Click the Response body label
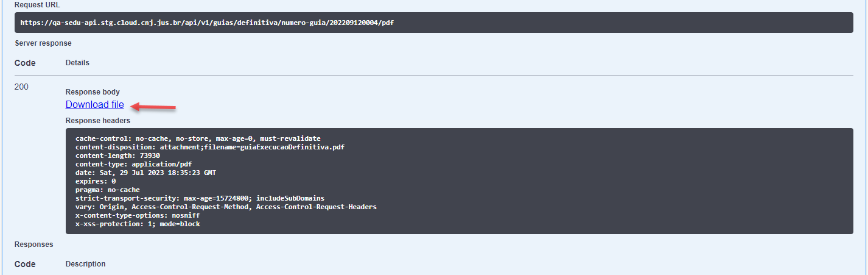 tap(93, 92)
